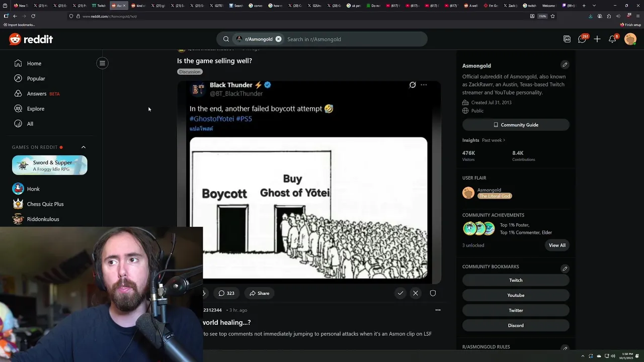This screenshot has height=362, width=644.
Task: Open the notifications bell icon
Action: 612,39
